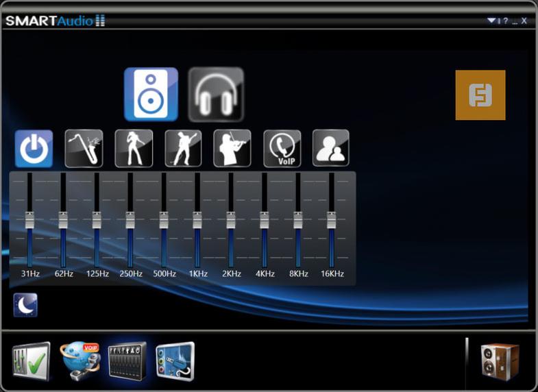The width and height of the screenshot is (538, 392).
Task: Open the audio jacks connector tab
Action: coord(175,359)
